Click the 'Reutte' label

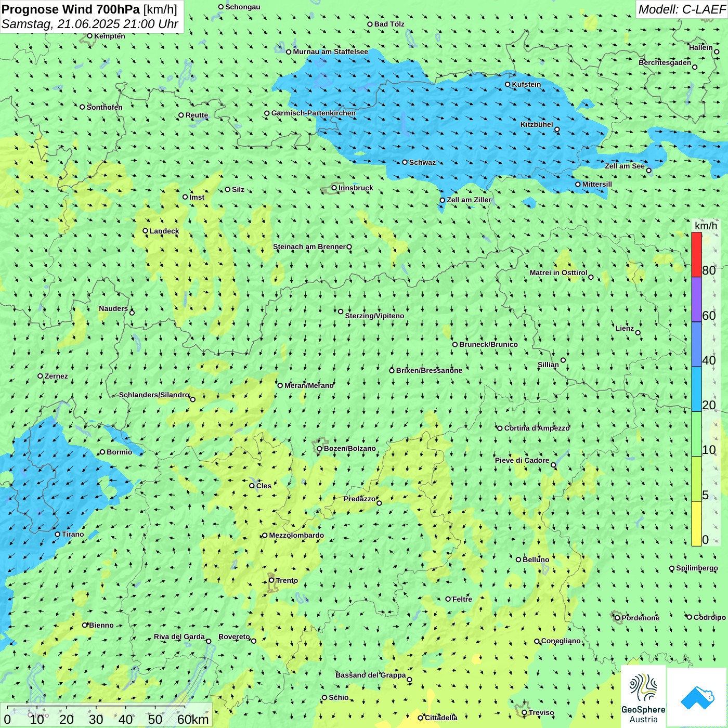(x=197, y=115)
